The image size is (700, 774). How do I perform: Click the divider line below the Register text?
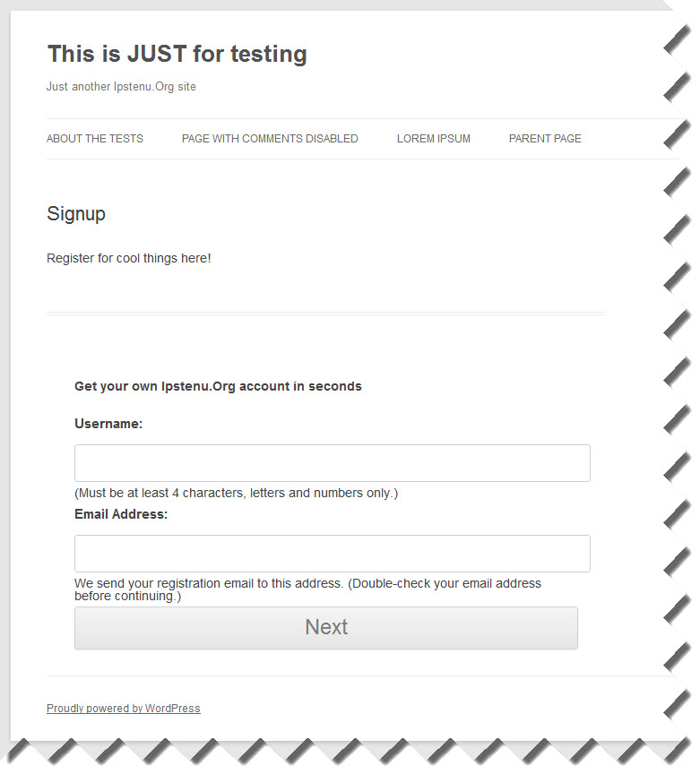pyautogui.click(x=325, y=314)
